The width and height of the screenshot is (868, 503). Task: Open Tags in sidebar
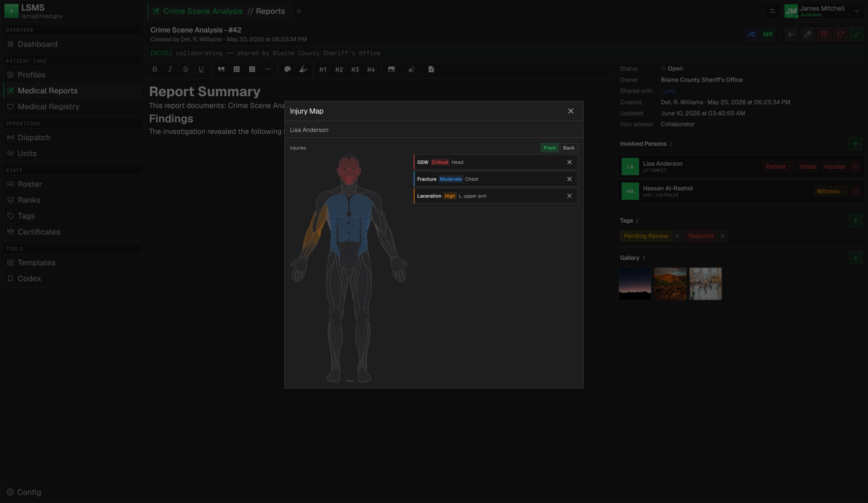coord(72,216)
